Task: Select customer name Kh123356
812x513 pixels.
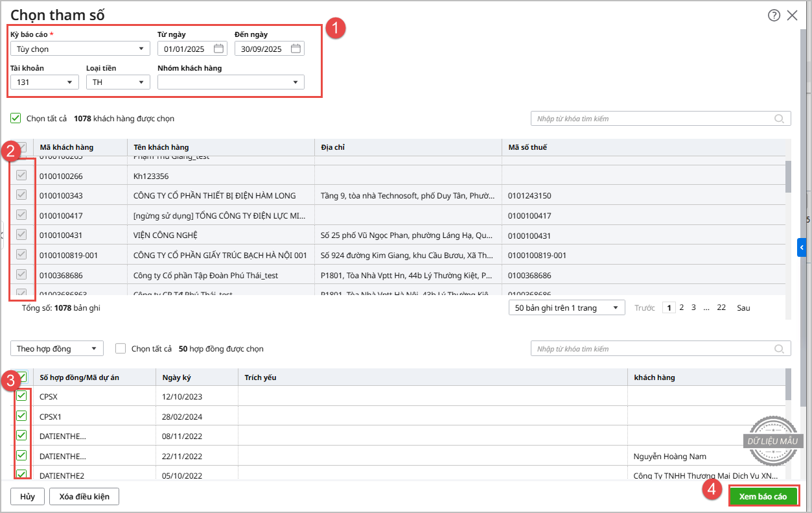Action: click(151, 176)
